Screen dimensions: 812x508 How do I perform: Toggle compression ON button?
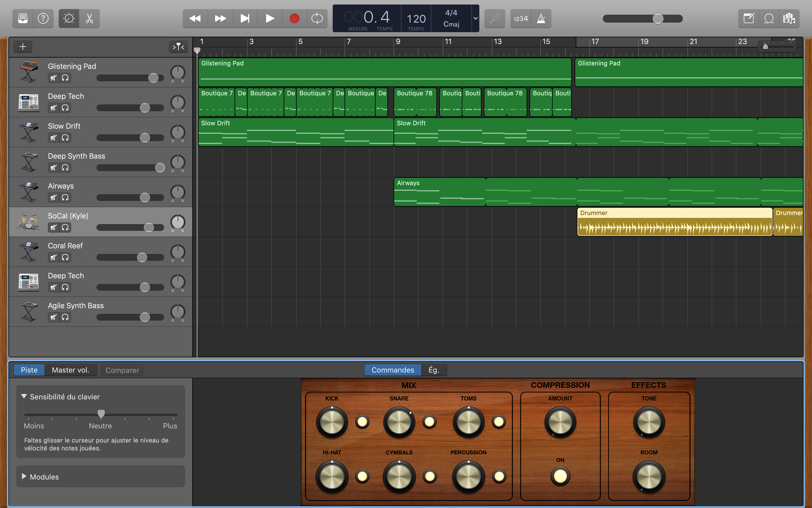[x=560, y=476]
